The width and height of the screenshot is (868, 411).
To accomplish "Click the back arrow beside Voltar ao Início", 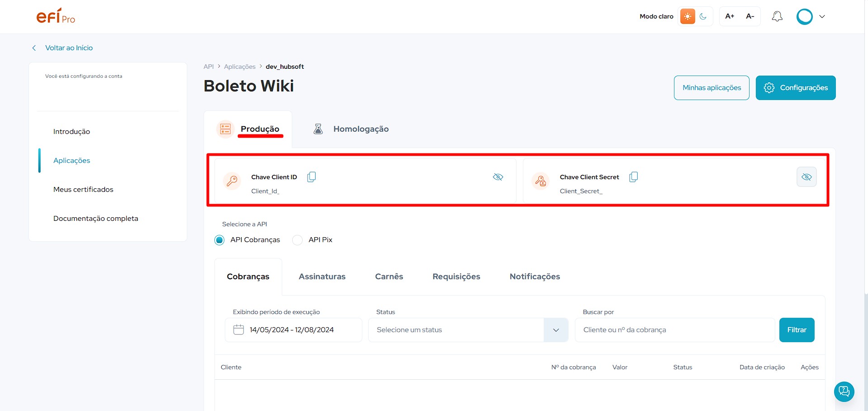I will tap(34, 48).
